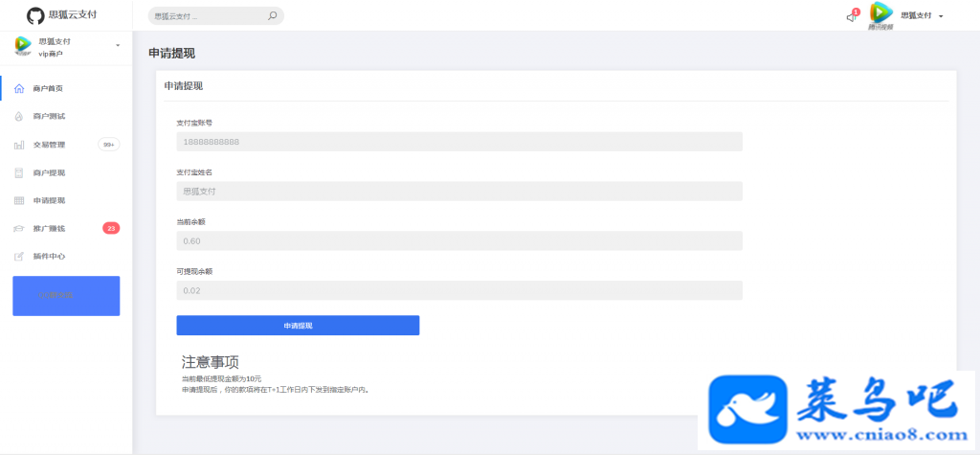Viewport: 980px width, 455px height.
Task: Click the bar chart icon beside 交易管理
Action: tap(19, 145)
